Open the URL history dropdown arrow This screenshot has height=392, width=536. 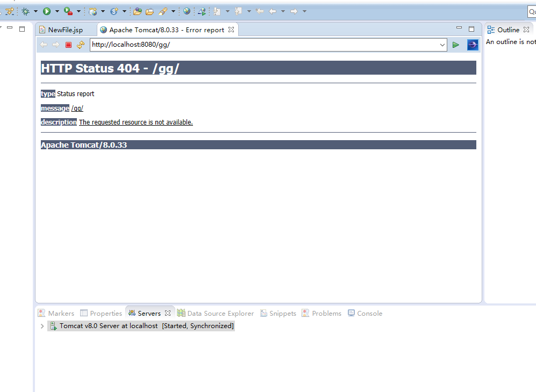(x=442, y=45)
